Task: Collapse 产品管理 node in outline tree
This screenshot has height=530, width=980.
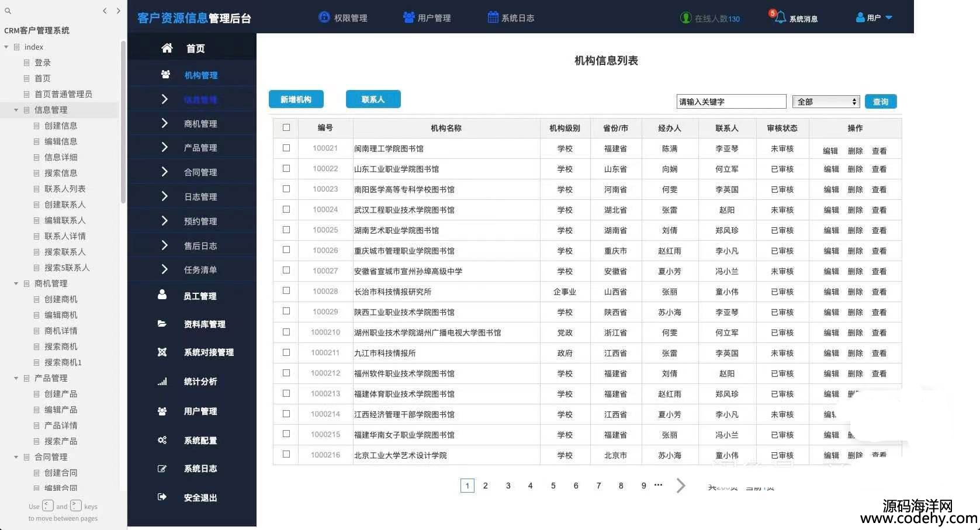Action: tap(16, 378)
